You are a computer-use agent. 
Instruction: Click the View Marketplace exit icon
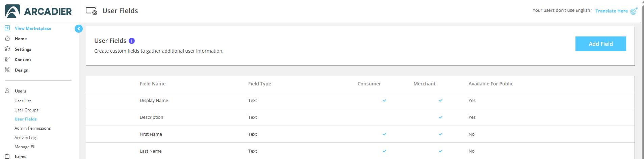pos(7,28)
